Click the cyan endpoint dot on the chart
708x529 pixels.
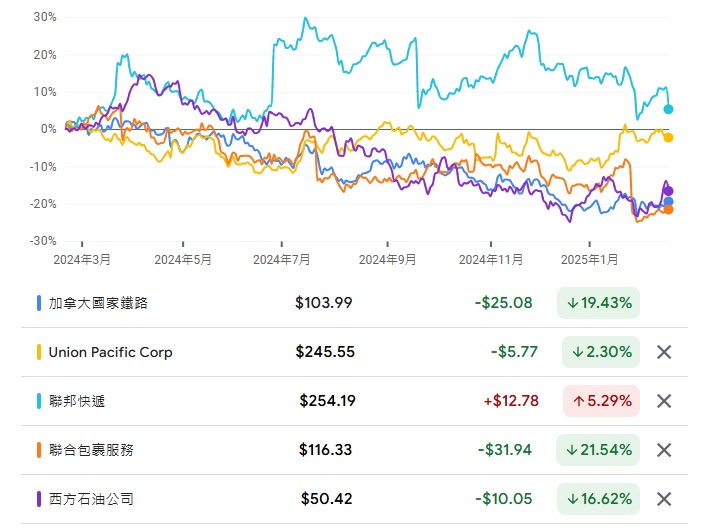[668, 109]
